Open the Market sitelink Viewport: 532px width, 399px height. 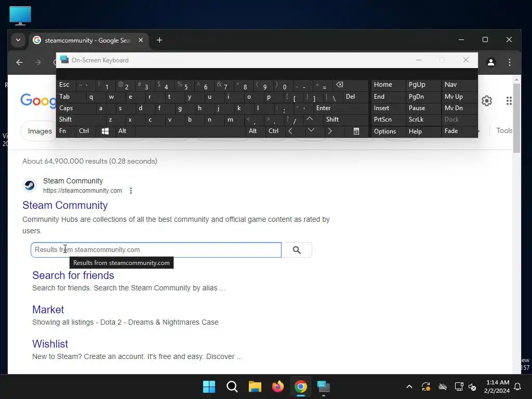(x=48, y=310)
